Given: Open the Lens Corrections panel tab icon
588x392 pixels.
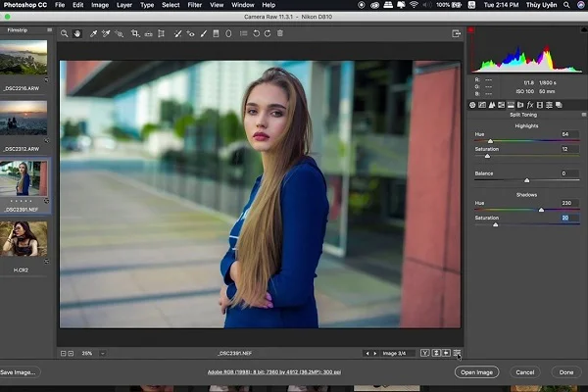Looking at the screenshot, I should (x=520, y=105).
